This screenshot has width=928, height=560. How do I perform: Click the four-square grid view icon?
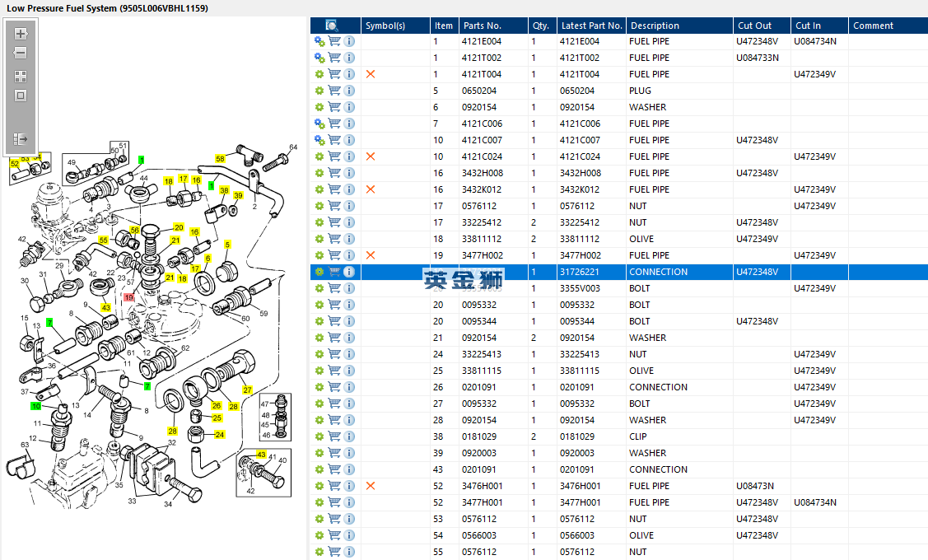click(21, 77)
